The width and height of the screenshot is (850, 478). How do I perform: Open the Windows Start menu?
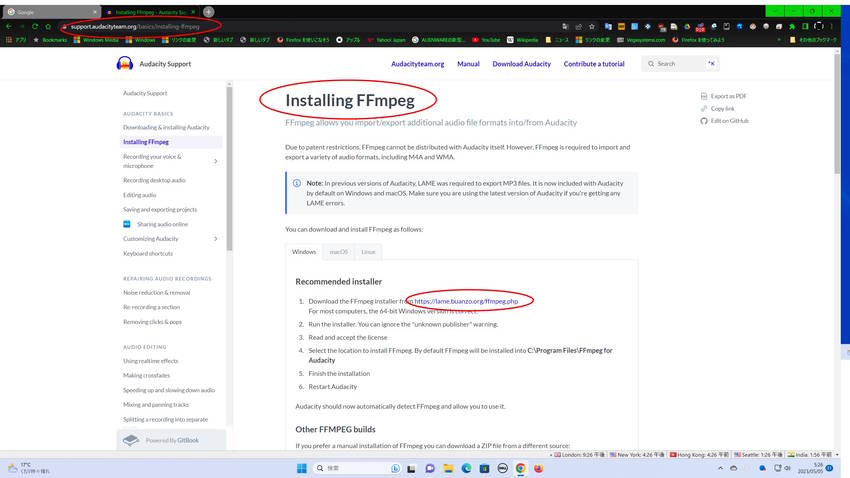click(302, 468)
